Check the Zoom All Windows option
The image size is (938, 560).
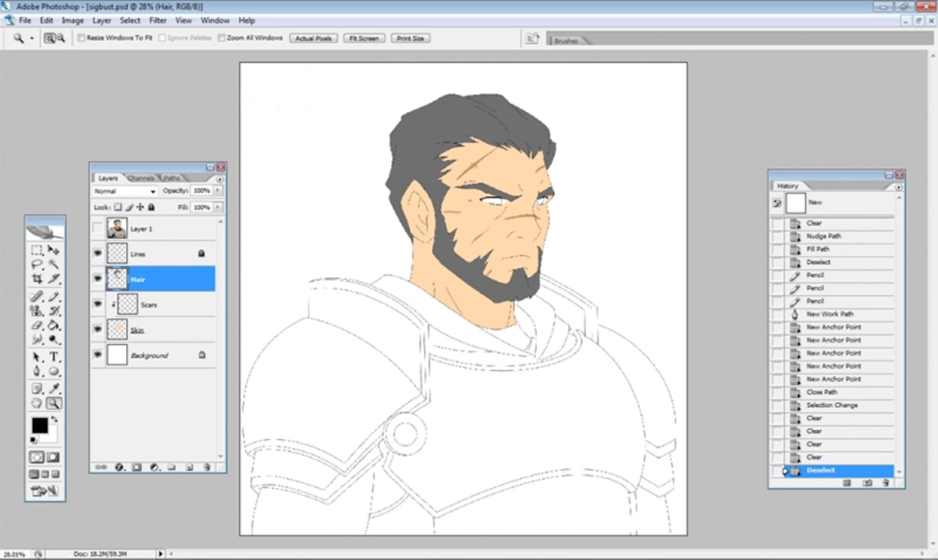(x=222, y=38)
